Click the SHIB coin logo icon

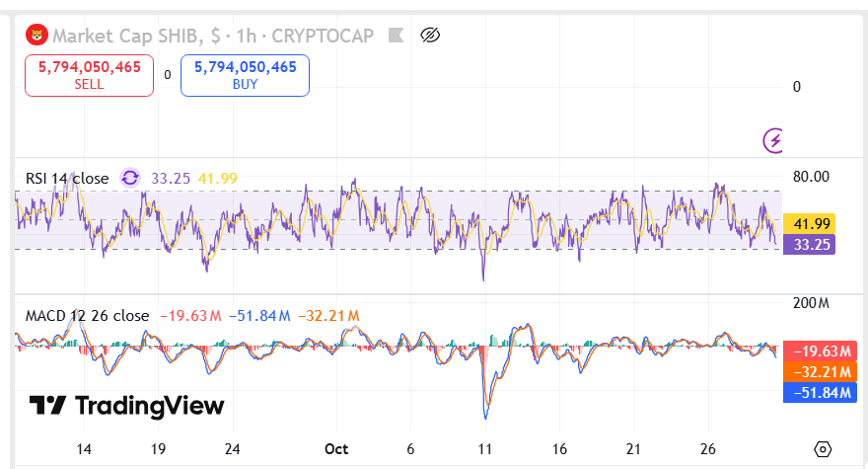(36, 36)
